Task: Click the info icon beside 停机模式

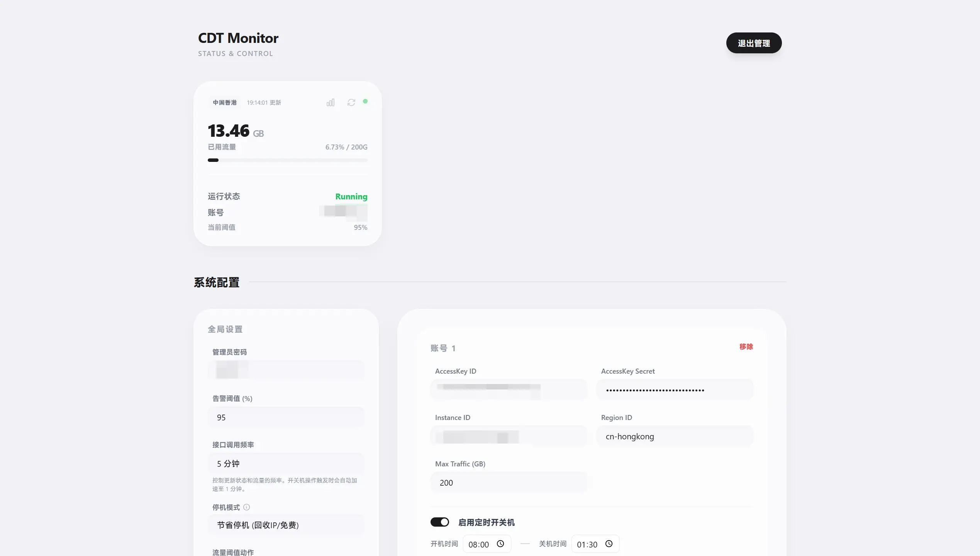Action: 247,507
